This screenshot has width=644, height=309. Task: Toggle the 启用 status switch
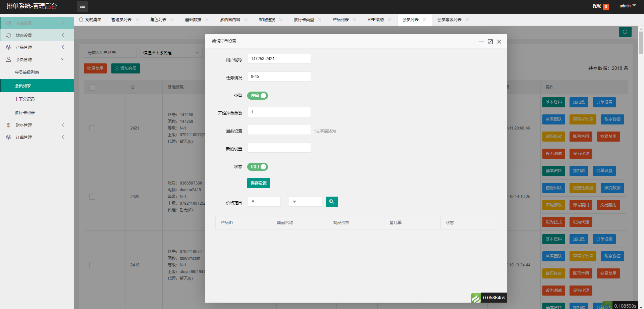tap(257, 167)
